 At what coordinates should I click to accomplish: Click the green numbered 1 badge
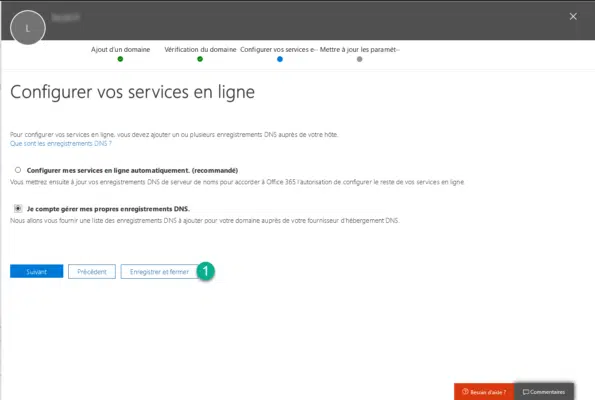pyautogui.click(x=206, y=271)
